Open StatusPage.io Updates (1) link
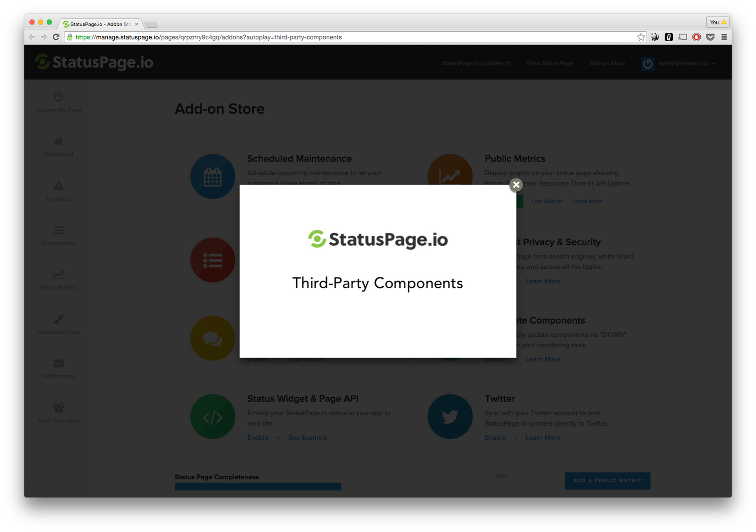 [476, 63]
